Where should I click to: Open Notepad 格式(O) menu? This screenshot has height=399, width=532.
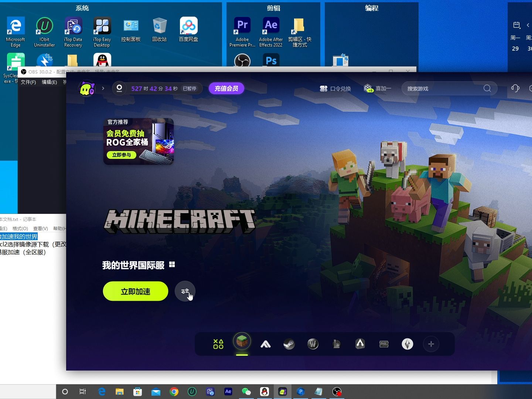click(20, 229)
